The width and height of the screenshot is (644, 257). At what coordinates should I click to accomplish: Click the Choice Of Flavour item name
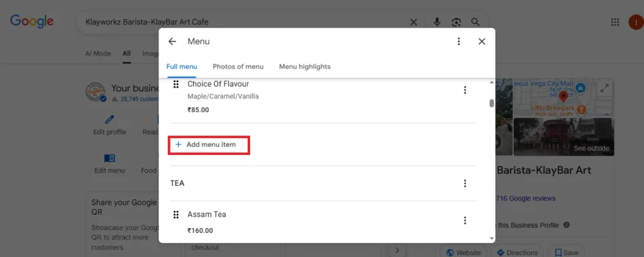(218, 84)
